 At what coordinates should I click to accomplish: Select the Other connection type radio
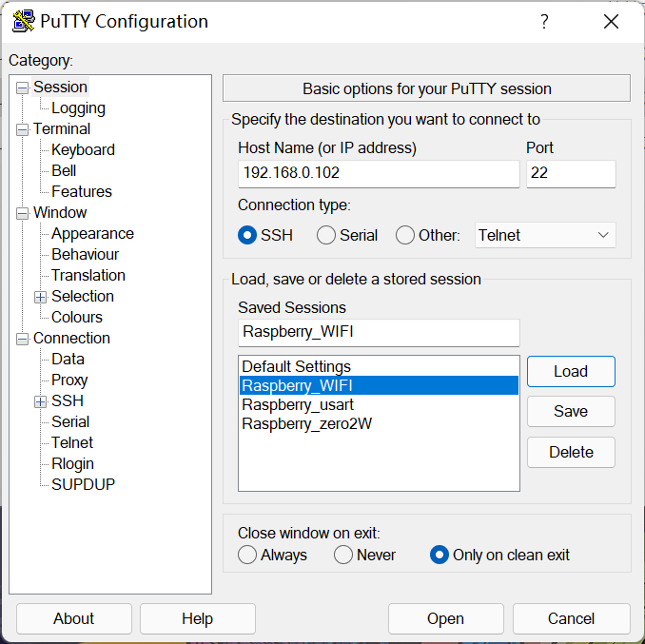pos(405,235)
